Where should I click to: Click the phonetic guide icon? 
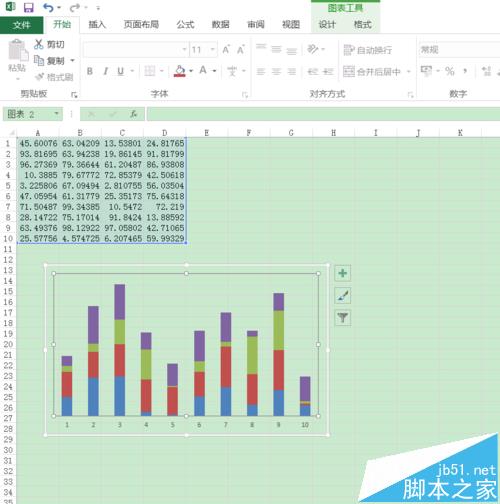232,71
